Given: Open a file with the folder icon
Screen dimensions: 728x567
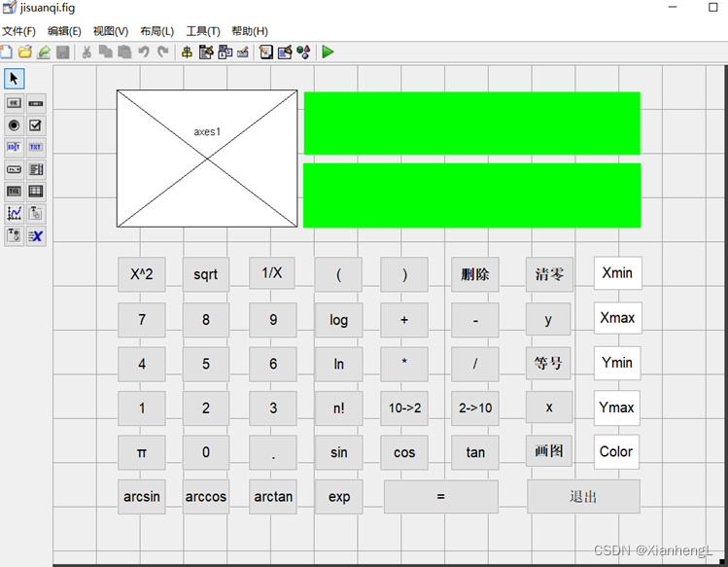Looking at the screenshot, I should pyautogui.click(x=25, y=52).
